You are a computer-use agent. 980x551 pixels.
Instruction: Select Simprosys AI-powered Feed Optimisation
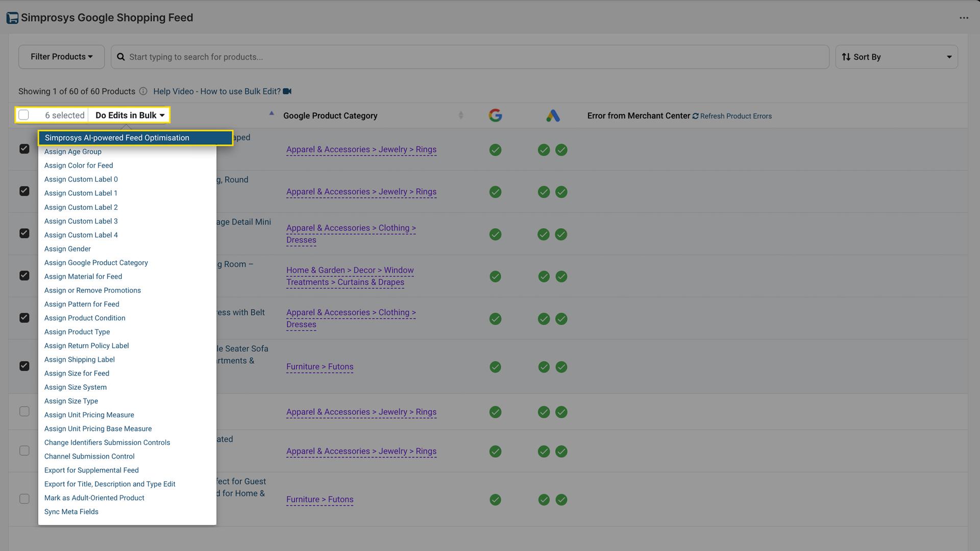tap(116, 138)
